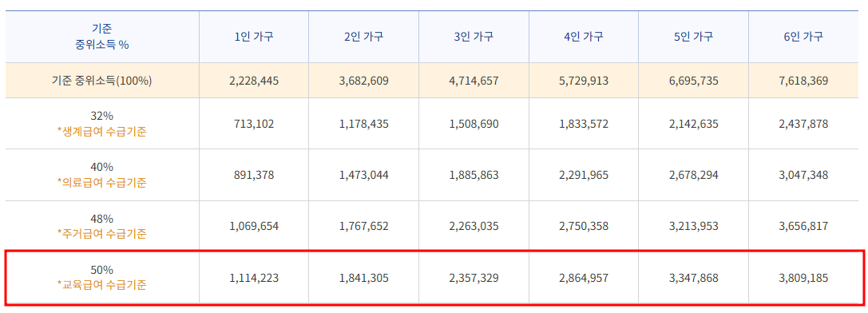Click the 48% 주거급여 수급기준 row label
The height and width of the screenshot is (313, 868).
point(102,226)
